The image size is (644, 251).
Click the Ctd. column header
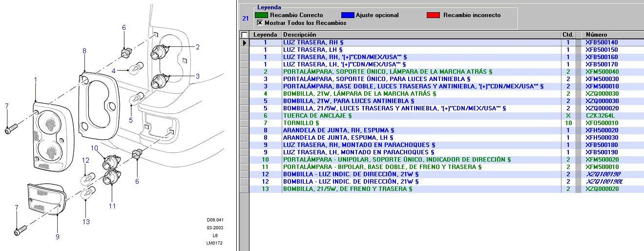(567, 35)
